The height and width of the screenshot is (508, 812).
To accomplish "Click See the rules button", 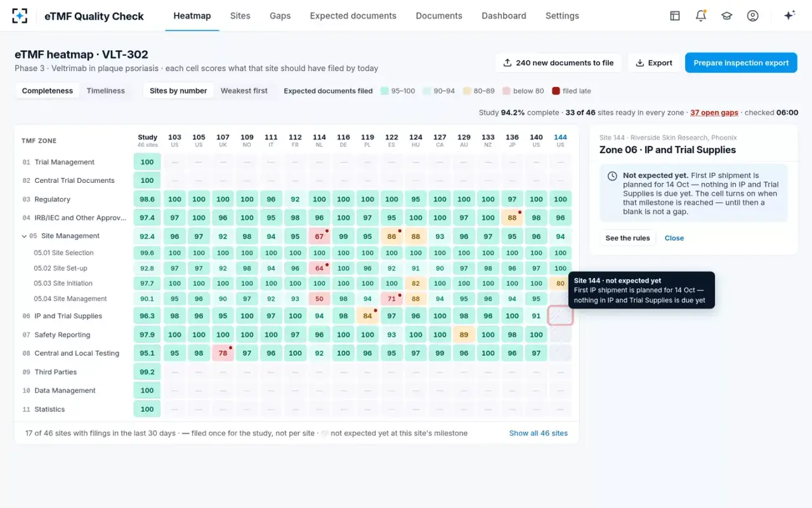I will point(627,238).
